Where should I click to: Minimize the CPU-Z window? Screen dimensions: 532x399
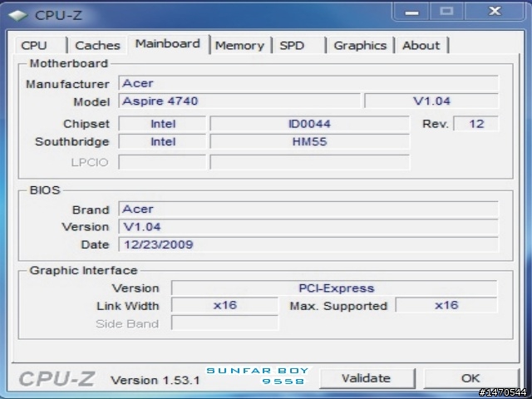[x=411, y=12]
